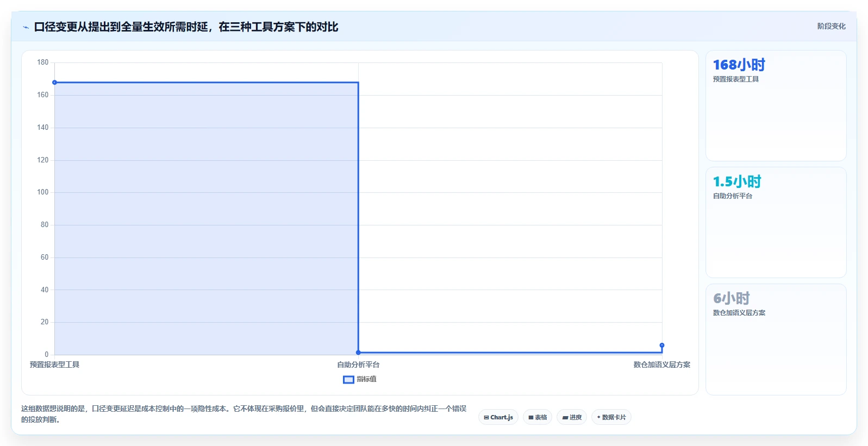Select the 6小时 data card
The image size is (868, 446).
[776, 340]
